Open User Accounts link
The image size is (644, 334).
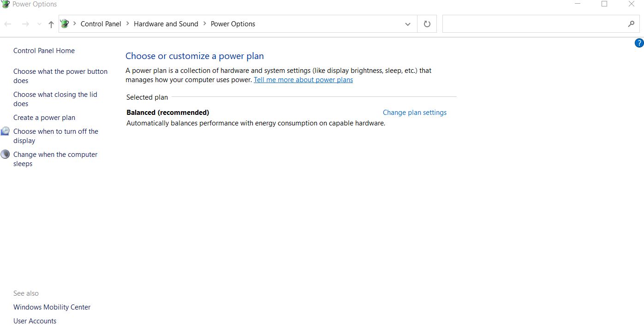(x=35, y=321)
